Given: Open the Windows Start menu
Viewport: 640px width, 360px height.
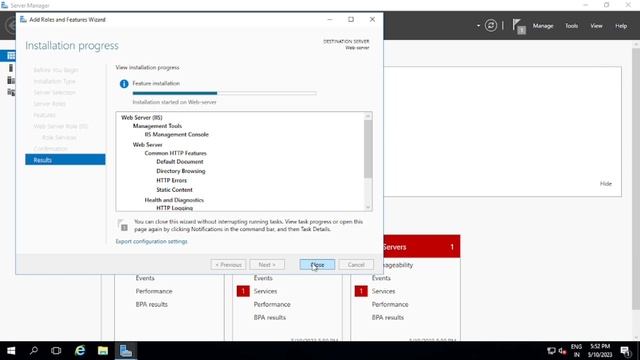Looking at the screenshot, I should [11, 351].
